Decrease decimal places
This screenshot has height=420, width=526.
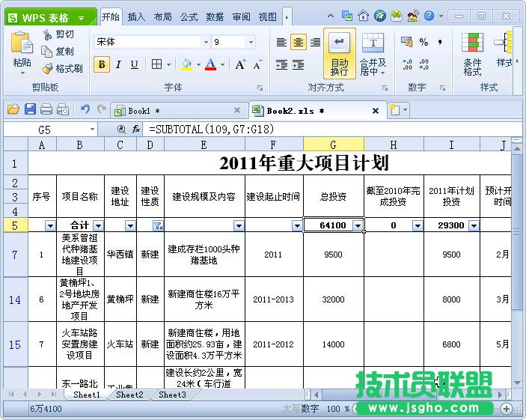click(423, 64)
